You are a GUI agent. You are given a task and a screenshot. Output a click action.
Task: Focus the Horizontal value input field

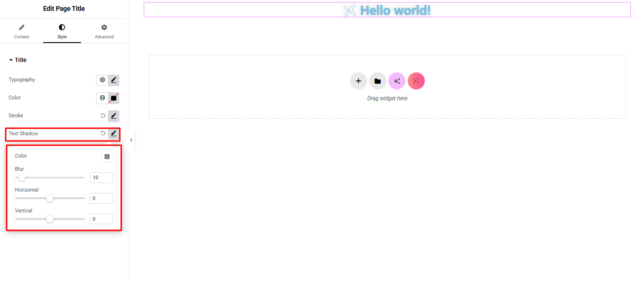coord(101,198)
